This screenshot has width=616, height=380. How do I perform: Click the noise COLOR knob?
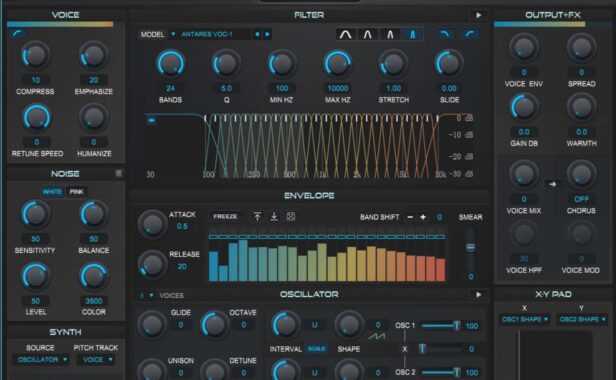(94, 276)
